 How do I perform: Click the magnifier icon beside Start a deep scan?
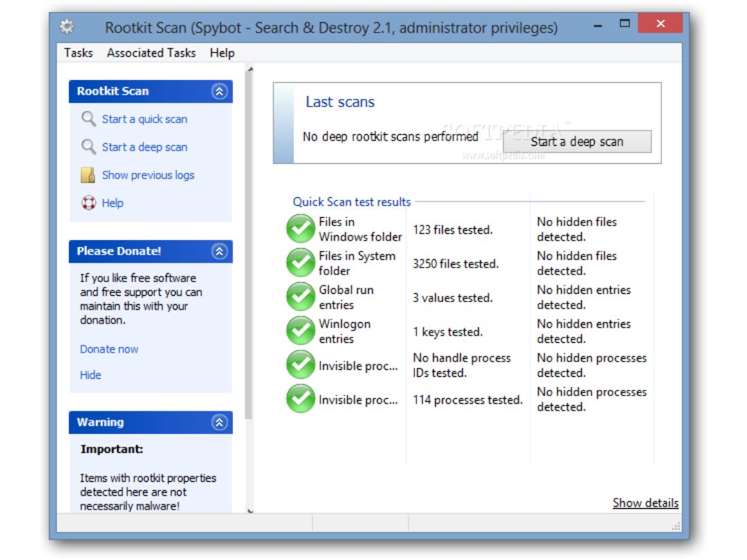pos(88,147)
